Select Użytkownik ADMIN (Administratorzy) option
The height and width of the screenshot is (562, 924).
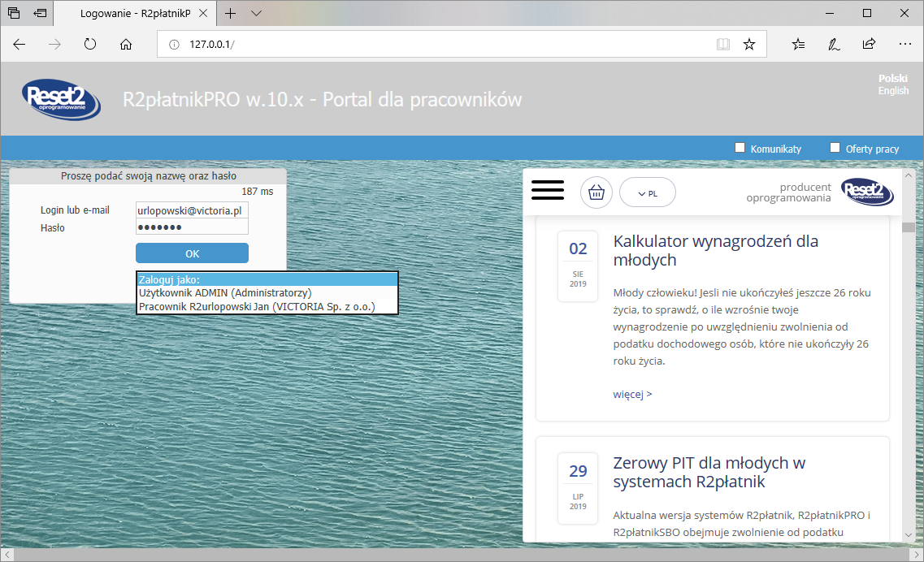pyautogui.click(x=267, y=293)
